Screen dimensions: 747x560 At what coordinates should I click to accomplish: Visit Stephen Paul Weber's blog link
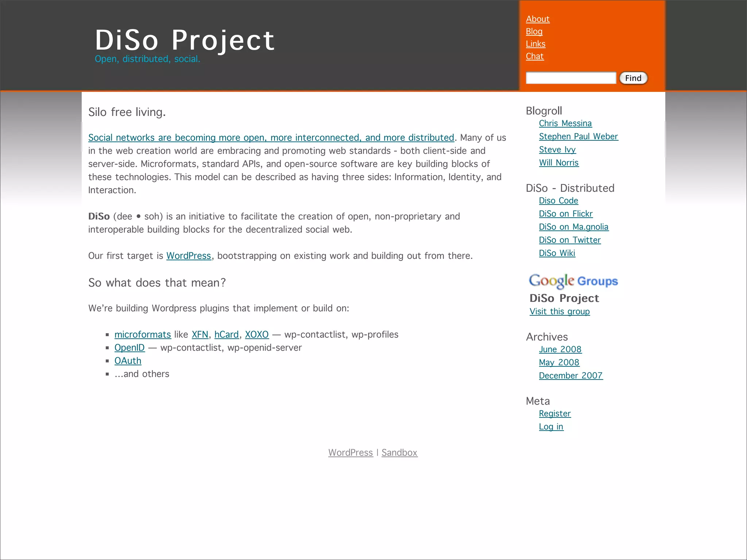[578, 136]
